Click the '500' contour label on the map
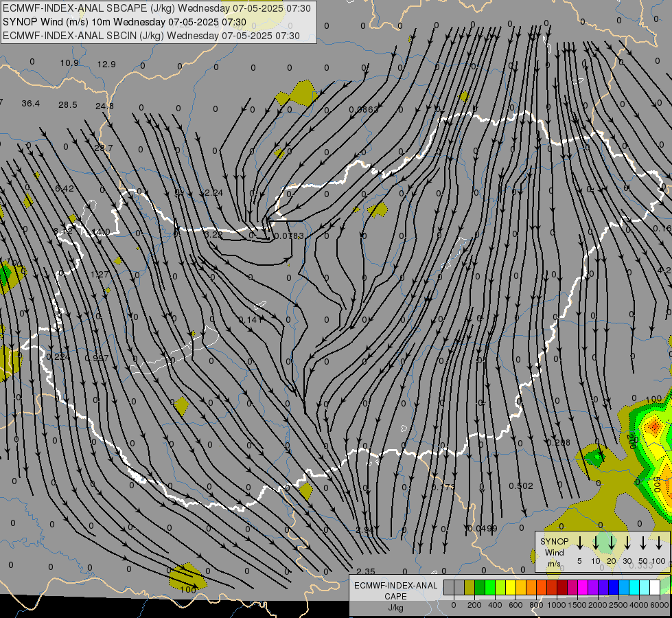The image size is (672, 618). 657,485
